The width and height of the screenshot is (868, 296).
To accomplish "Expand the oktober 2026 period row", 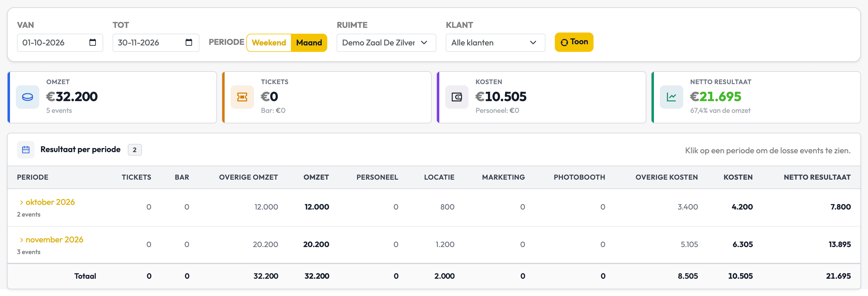I will click(47, 202).
